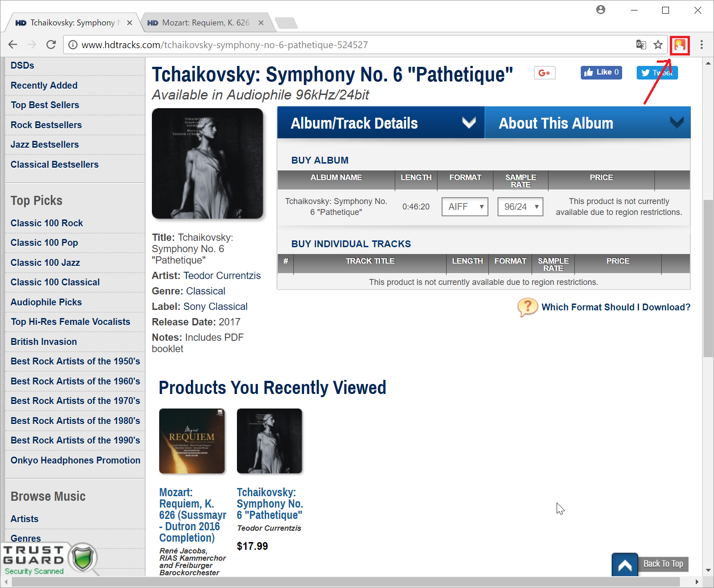Viewport: 714px width, 588px height.
Task: Open the Chrome three-dot menu
Action: (x=702, y=45)
